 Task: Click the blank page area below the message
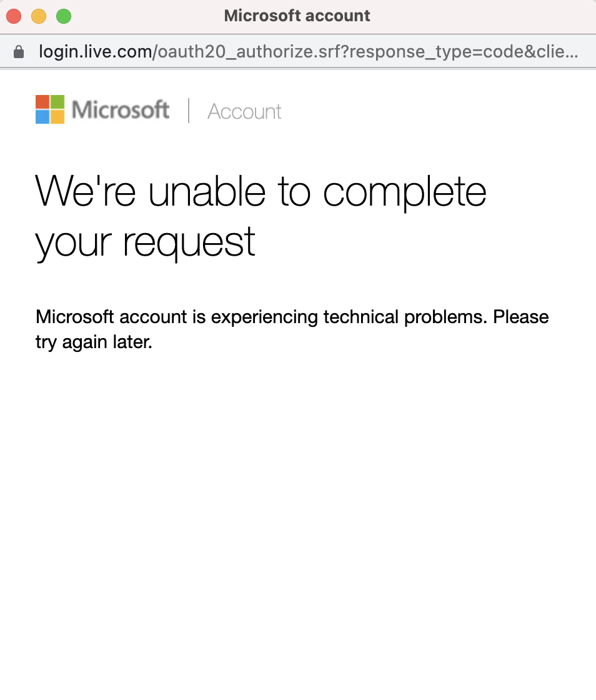click(298, 500)
